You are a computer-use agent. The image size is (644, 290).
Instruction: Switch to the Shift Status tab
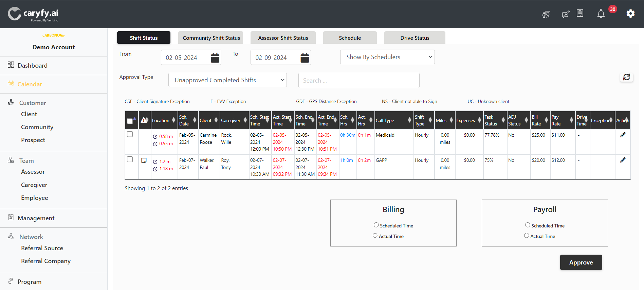[144, 38]
